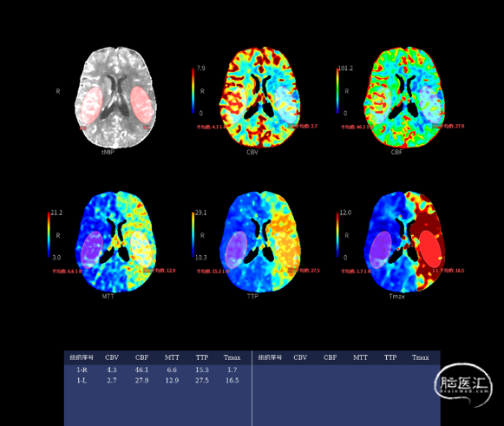Screen dimensions: 504x426
Task: Click the MTT header in right table
Action: tap(360, 357)
